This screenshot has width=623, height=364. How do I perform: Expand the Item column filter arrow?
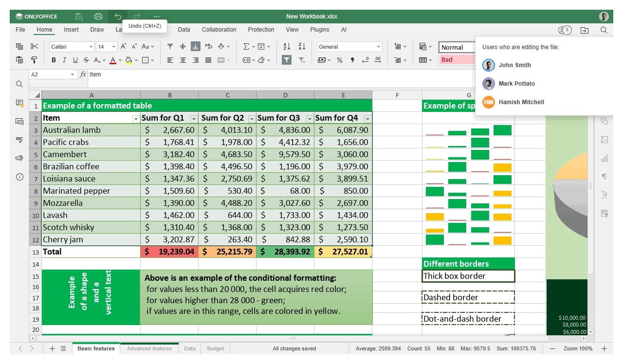(136, 119)
